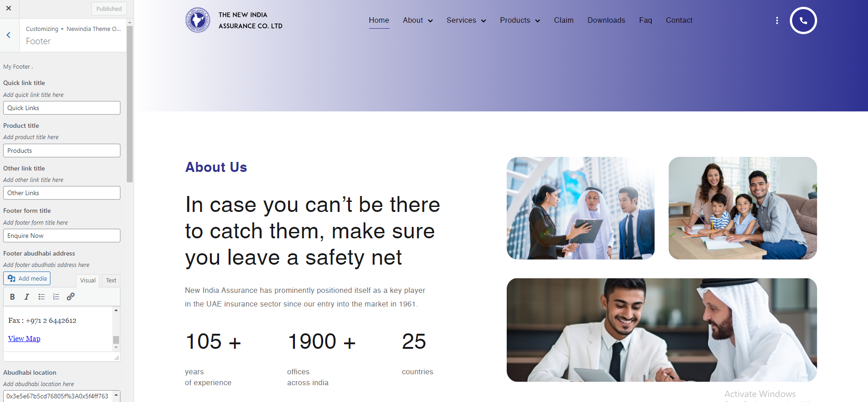Insert a bulleted list in editor
This screenshot has height=402, width=868.
pyautogui.click(x=41, y=297)
